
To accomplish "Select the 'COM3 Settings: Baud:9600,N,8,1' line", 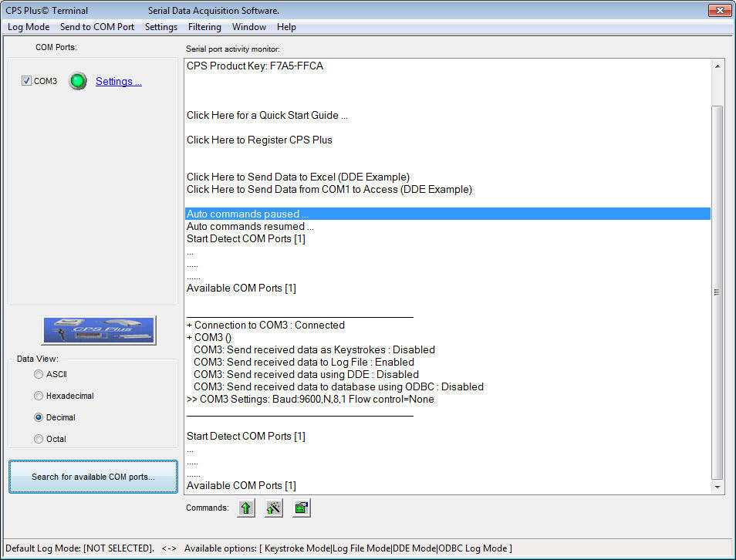I will point(310,399).
